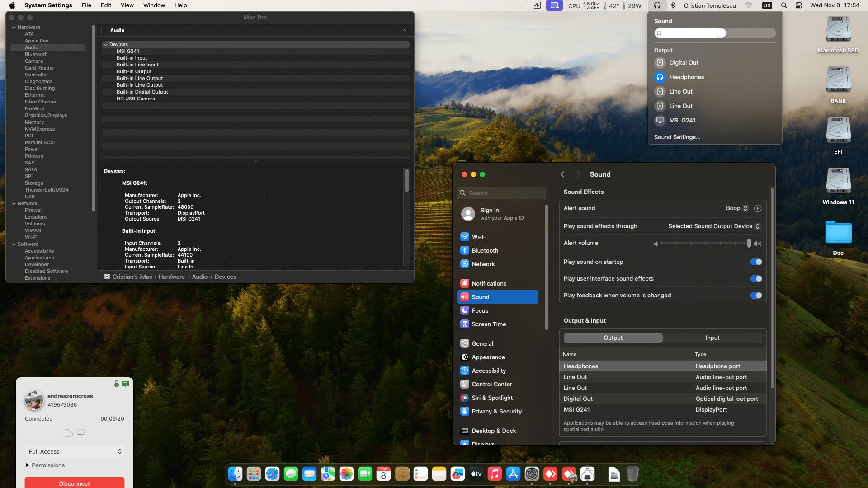868x488 pixels.
Task: Select Digital Out in Sound menu output
Action: [x=715, y=63]
